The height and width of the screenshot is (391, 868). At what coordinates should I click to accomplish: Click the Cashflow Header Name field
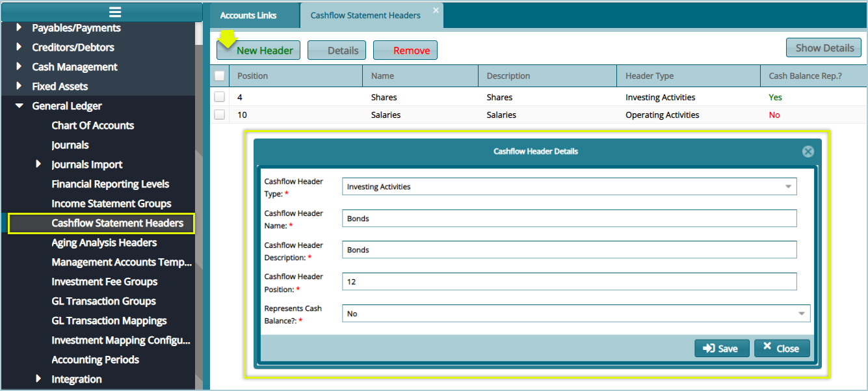click(569, 219)
